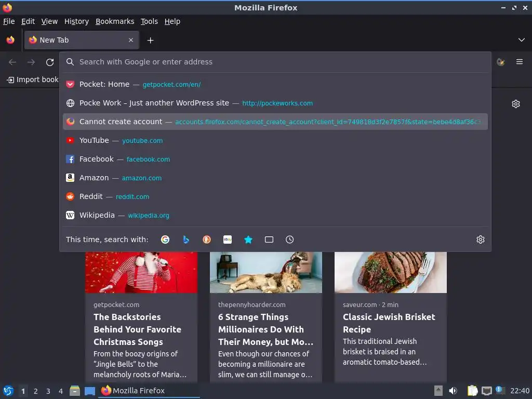Open network monitor tray icon

point(486,391)
